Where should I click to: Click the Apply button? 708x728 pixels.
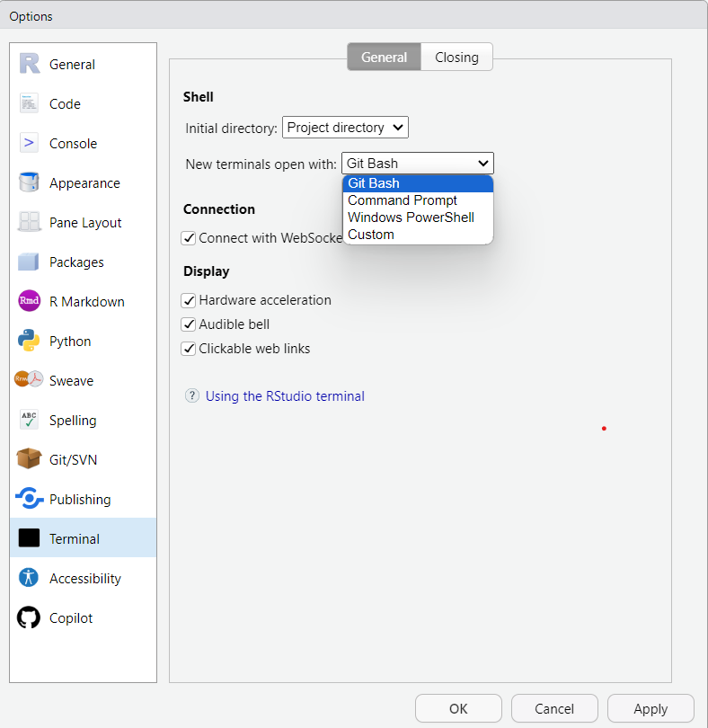coord(650,708)
